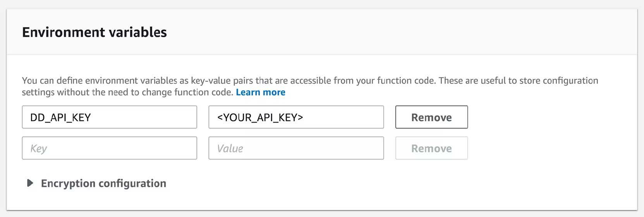Open the Learn more link
Screen dimensions: 644x217
coord(260,92)
